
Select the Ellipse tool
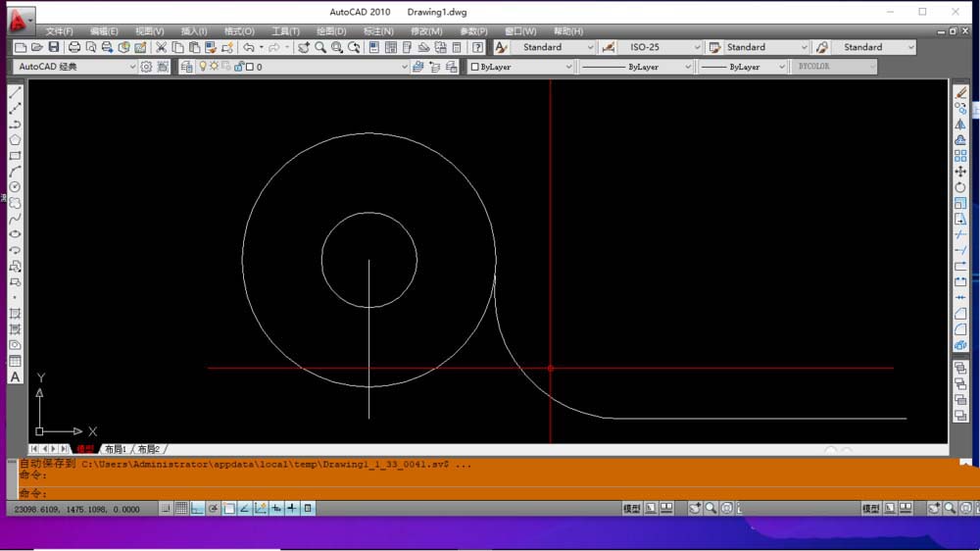click(x=15, y=234)
